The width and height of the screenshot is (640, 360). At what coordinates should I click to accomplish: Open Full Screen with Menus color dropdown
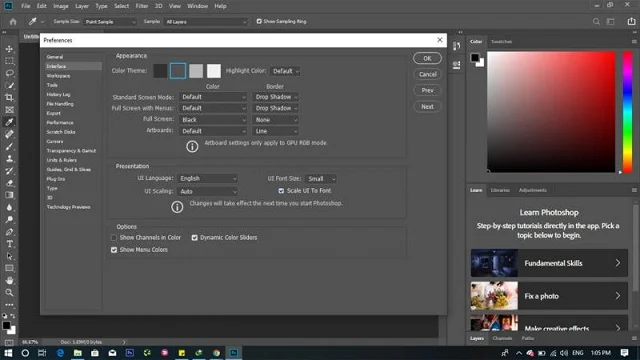213,108
